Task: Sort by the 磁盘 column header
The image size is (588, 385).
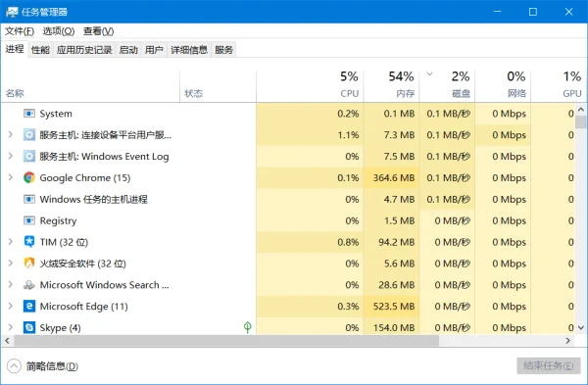Action: [x=447, y=86]
